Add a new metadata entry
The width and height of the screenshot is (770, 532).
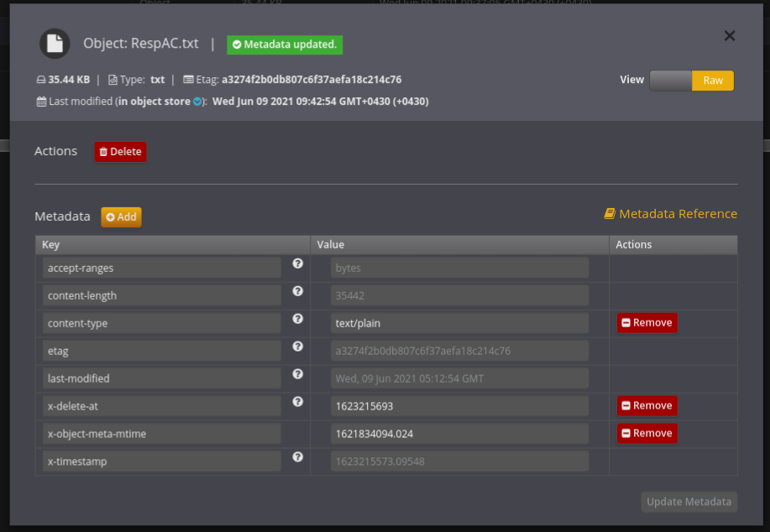click(122, 217)
